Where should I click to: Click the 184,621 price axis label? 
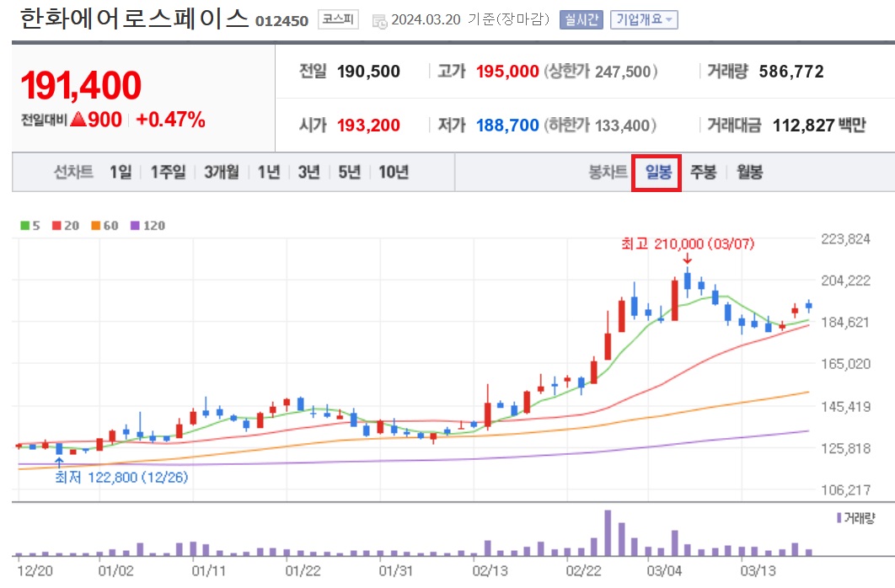click(x=845, y=323)
